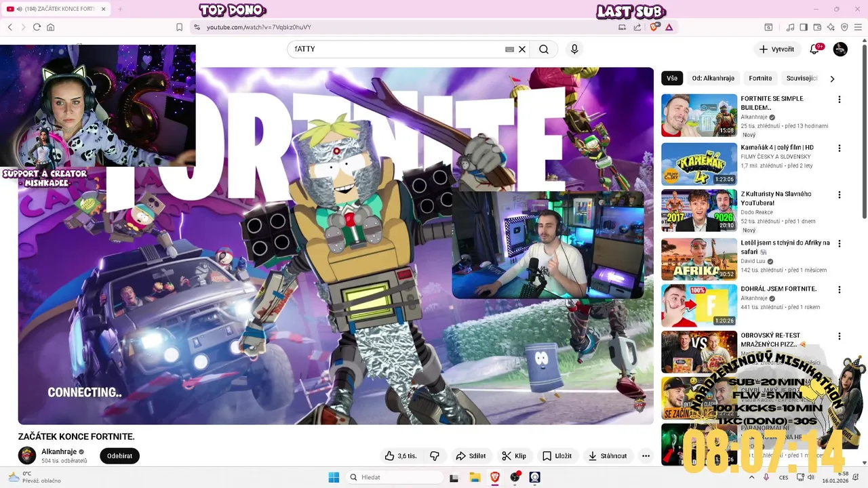Image resolution: width=868 pixels, height=488 pixels.
Task: Open options for Z Kulturisty Na Slavného video
Action: click(x=840, y=195)
